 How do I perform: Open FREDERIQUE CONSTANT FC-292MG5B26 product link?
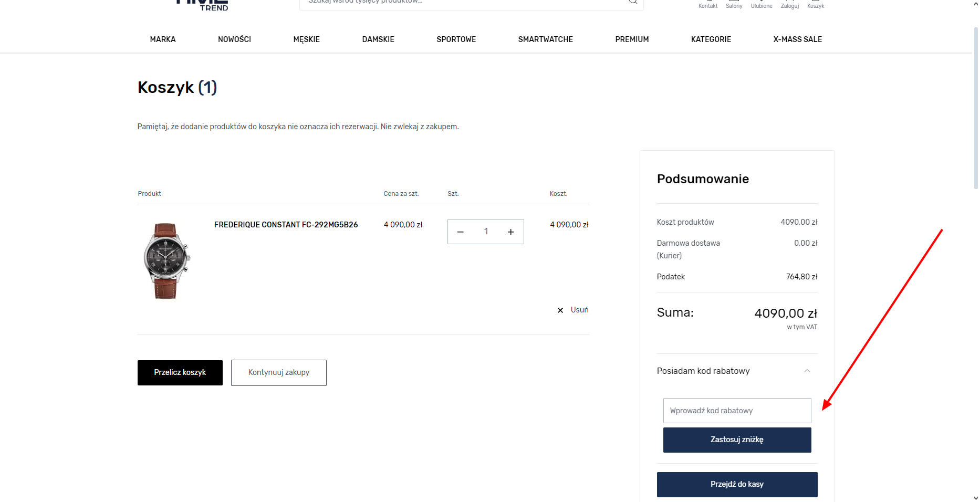pos(286,225)
